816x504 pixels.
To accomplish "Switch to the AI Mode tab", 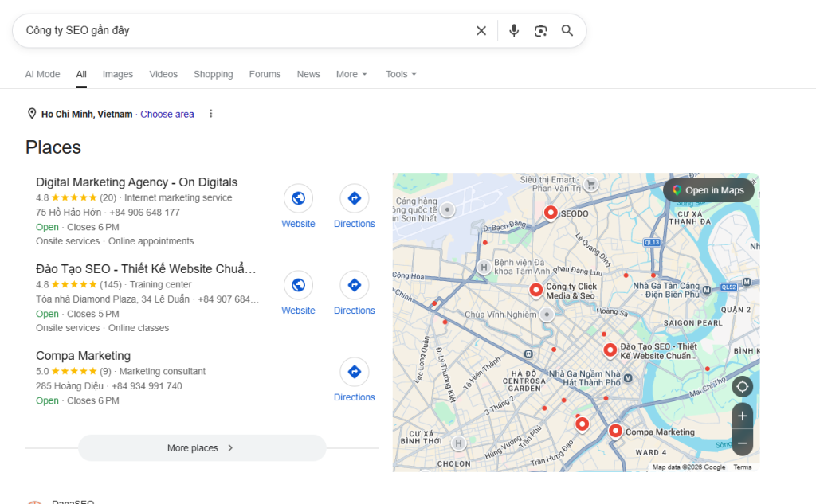I will [42, 74].
